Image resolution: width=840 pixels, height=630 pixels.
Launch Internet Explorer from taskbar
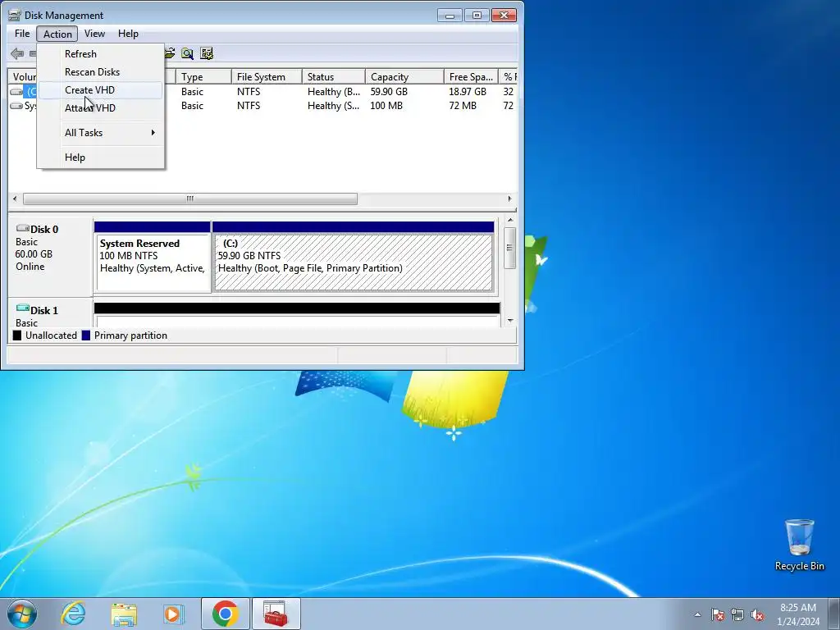coord(73,614)
